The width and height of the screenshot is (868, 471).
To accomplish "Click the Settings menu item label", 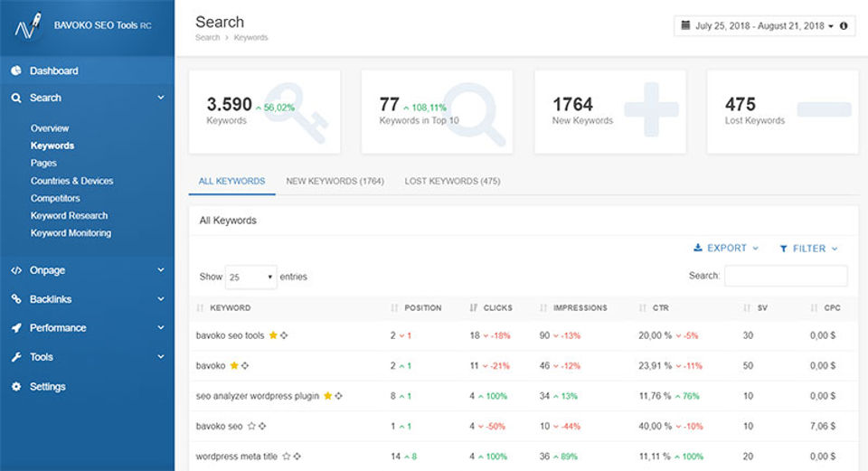I will pos(48,386).
